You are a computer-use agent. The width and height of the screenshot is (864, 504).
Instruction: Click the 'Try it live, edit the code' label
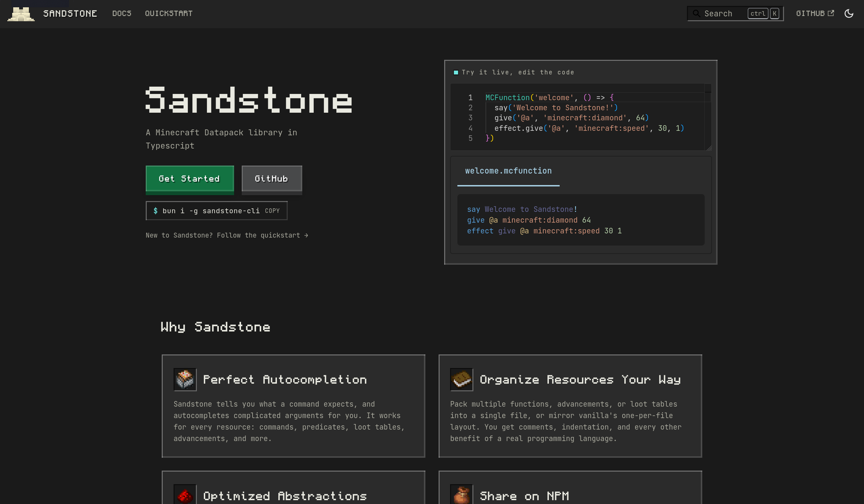[518, 72]
